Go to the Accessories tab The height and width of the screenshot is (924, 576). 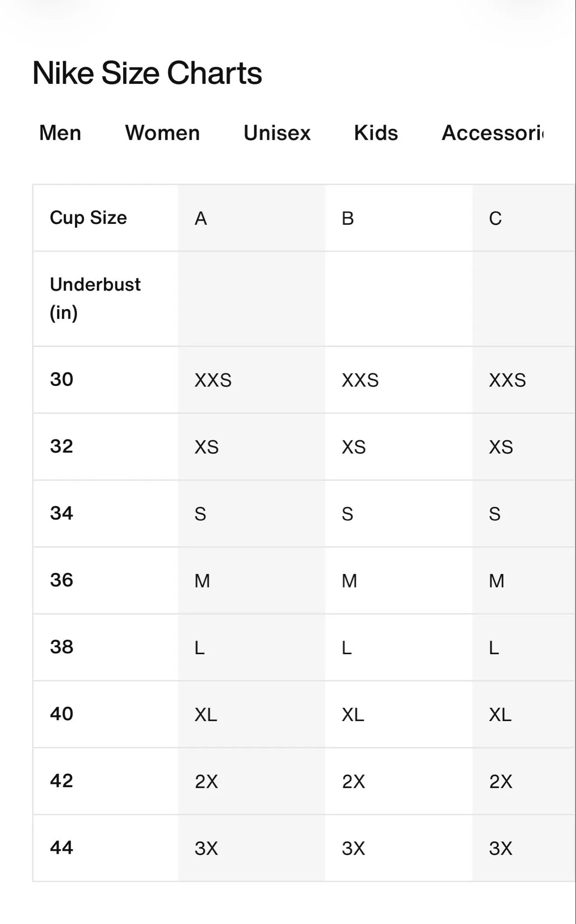click(x=493, y=133)
